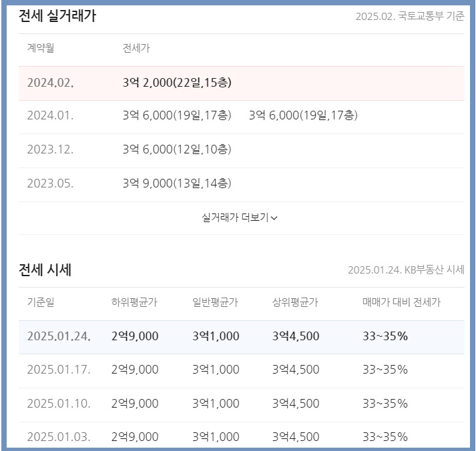Click the 2024.01. contract month cell

click(50, 115)
